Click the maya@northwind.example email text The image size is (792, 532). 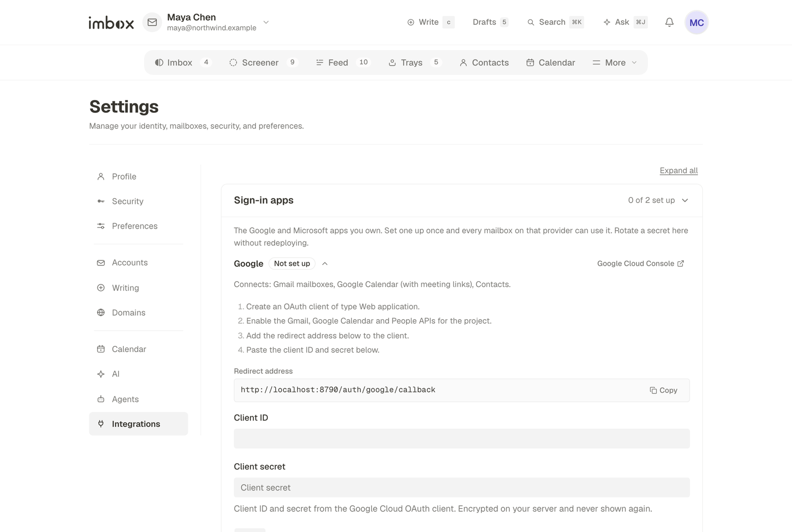[x=212, y=28]
